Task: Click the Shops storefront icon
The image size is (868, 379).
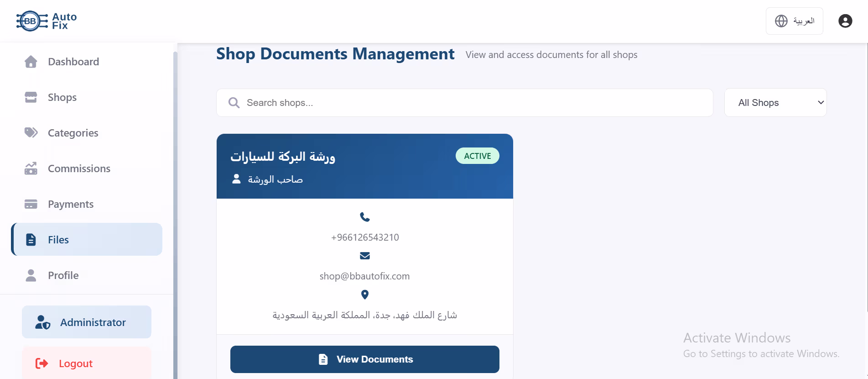Action: [x=31, y=97]
